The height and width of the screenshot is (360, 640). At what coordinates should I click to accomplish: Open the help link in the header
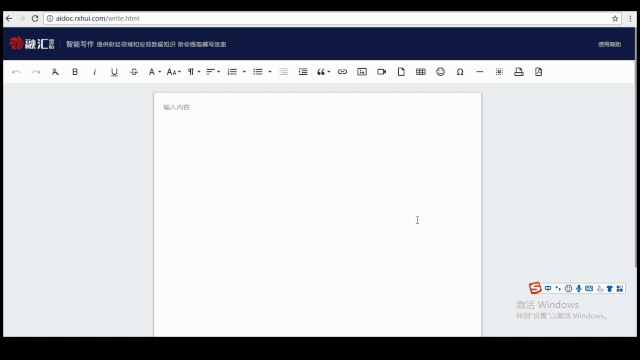click(609, 44)
